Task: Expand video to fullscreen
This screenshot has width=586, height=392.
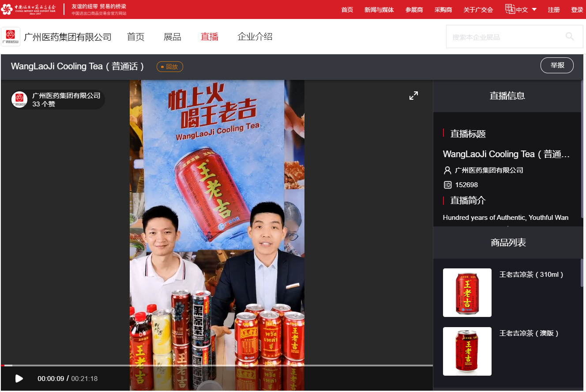Action: point(413,96)
